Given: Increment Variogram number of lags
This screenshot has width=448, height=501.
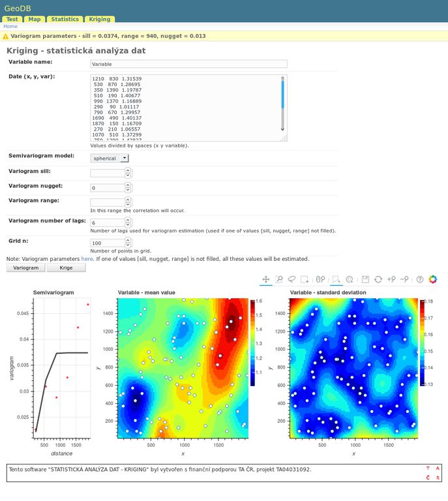Looking at the screenshot, I should point(128,220).
